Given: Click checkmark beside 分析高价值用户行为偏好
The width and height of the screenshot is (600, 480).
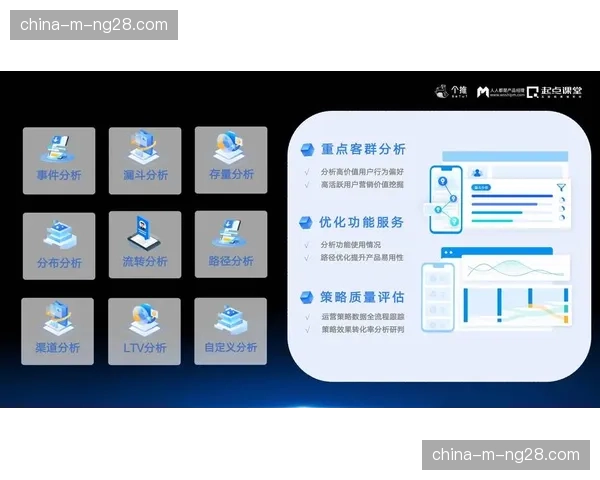Looking at the screenshot, I should pyautogui.click(x=307, y=172).
